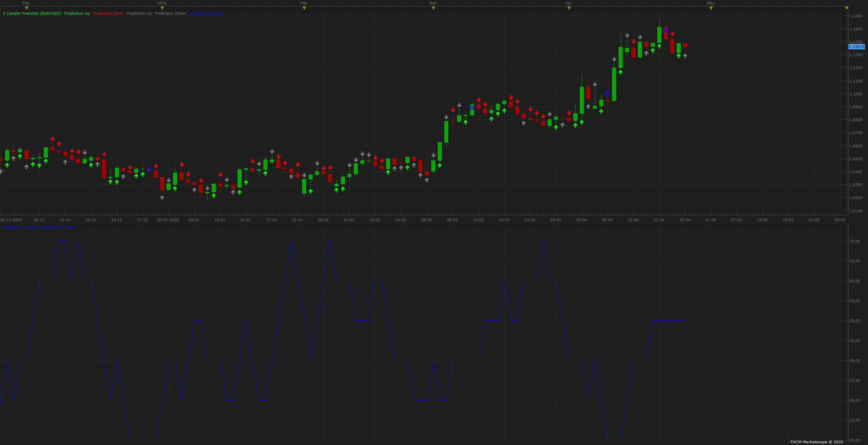Select the 3 Candle Predictor (EUR/USD) label
This screenshot has width=868, height=445.
(32, 13)
